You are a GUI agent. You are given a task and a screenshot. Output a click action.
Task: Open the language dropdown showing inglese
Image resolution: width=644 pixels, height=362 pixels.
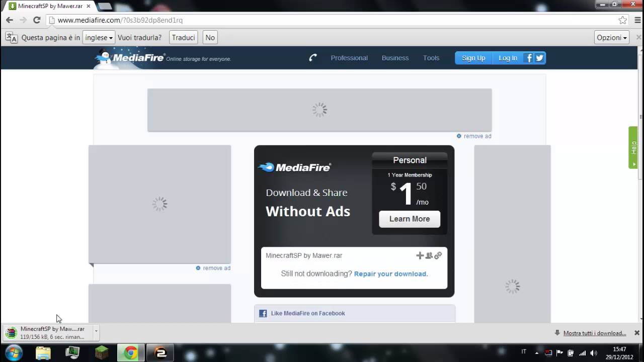[99, 38]
